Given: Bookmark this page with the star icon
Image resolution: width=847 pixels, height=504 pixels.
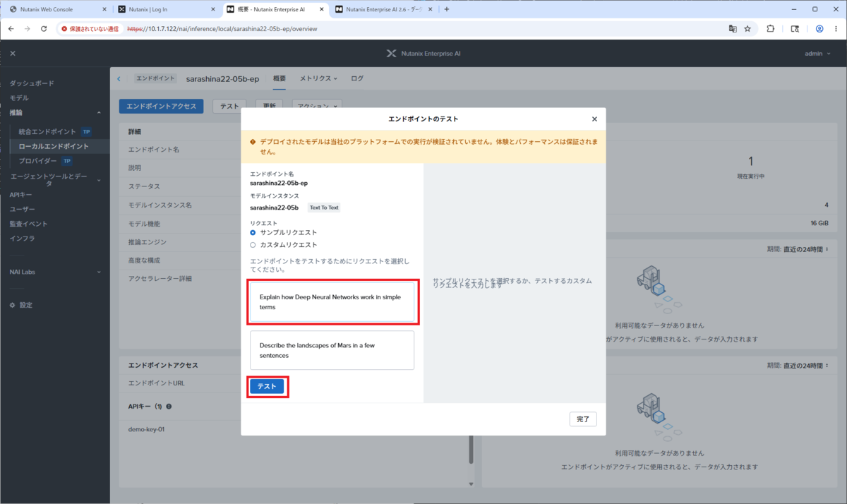Looking at the screenshot, I should [x=747, y=29].
